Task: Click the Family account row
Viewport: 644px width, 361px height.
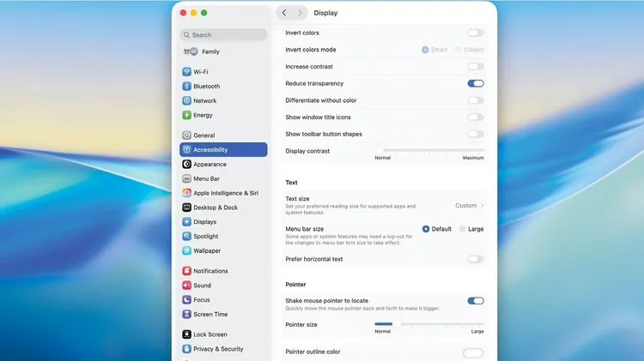Action: click(210, 51)
